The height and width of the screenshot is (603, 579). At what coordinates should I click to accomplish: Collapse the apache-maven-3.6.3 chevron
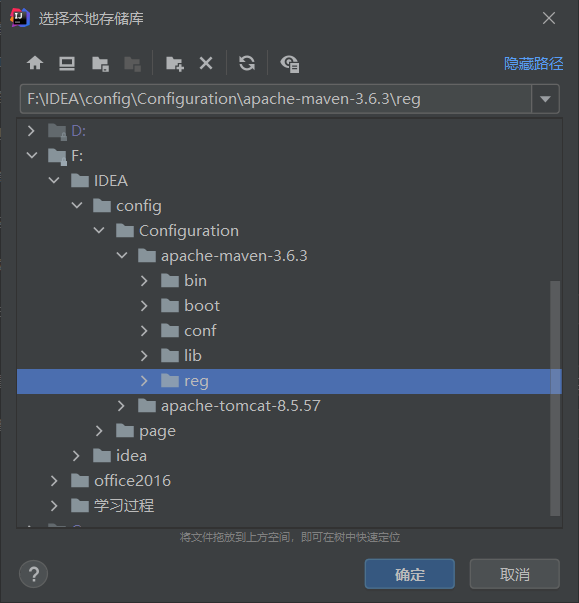point(122,255)
